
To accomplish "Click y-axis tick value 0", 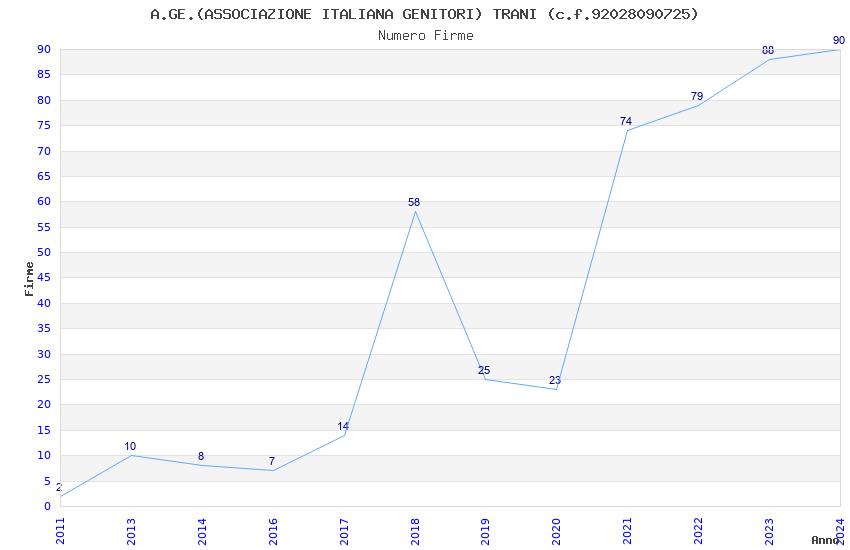I will [47, 506].
